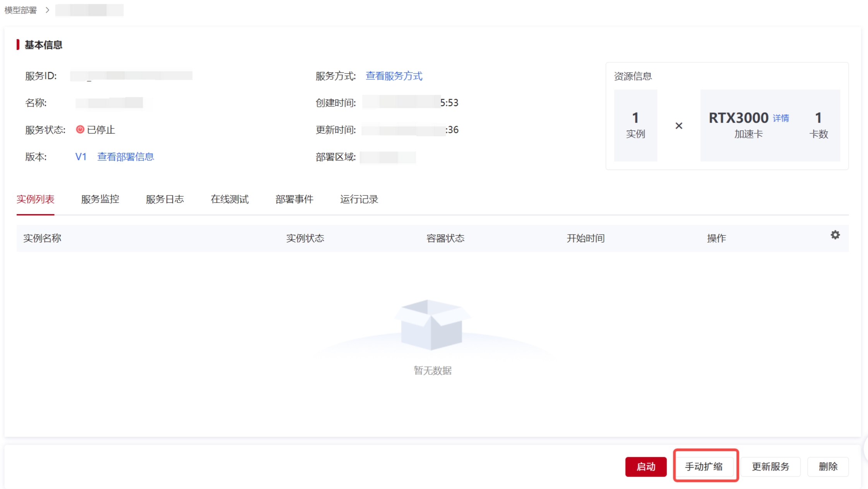
Task: Click the red stopped status icon
Action: (80, 129)
